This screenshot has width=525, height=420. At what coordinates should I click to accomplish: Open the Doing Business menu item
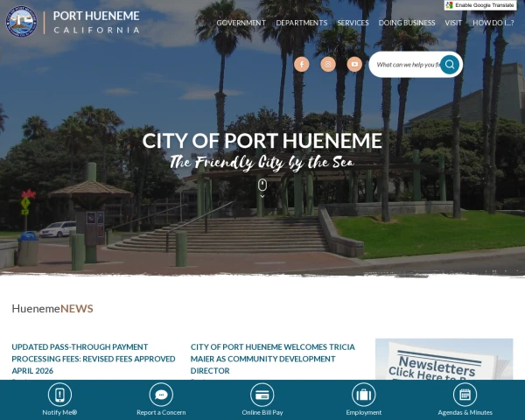407,23
